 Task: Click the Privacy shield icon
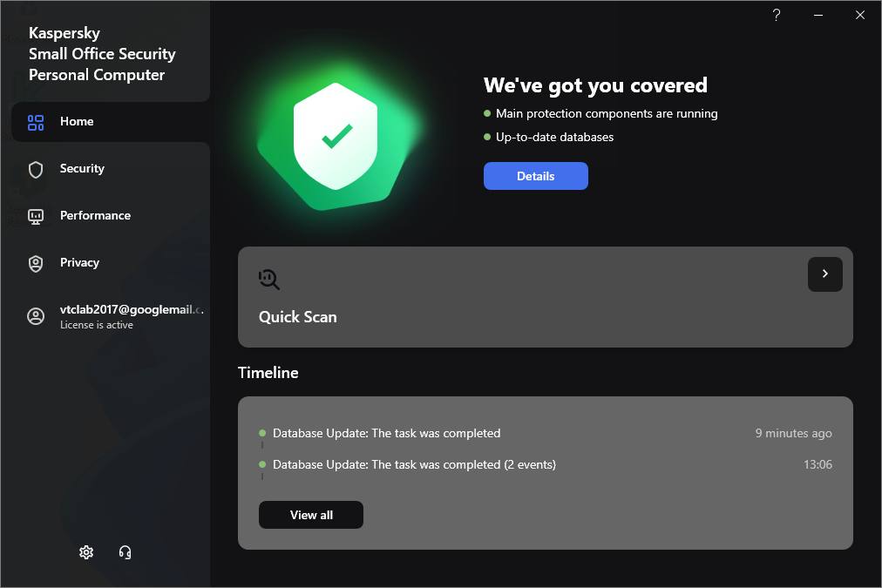click(x=36, y=263)
